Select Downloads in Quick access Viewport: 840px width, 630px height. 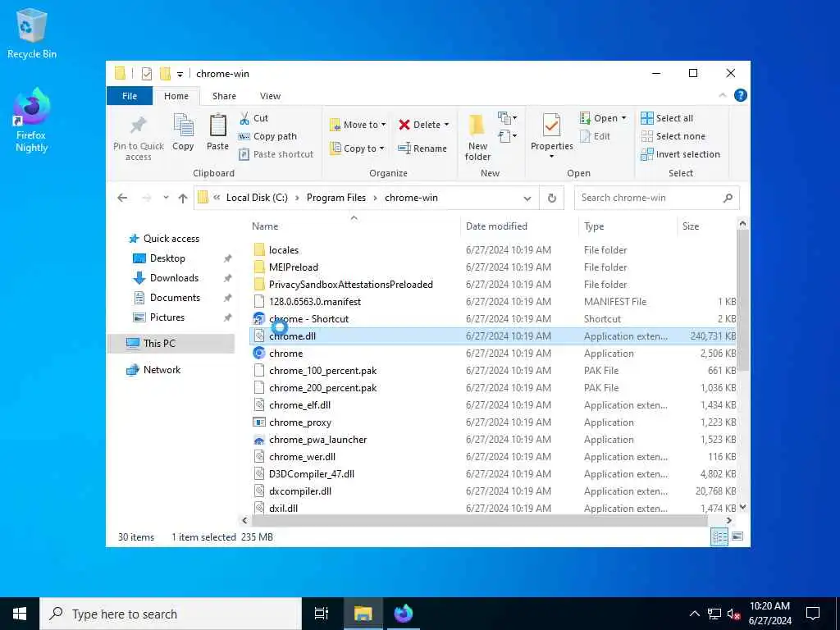pyautogui.click(x=174, y=278)
